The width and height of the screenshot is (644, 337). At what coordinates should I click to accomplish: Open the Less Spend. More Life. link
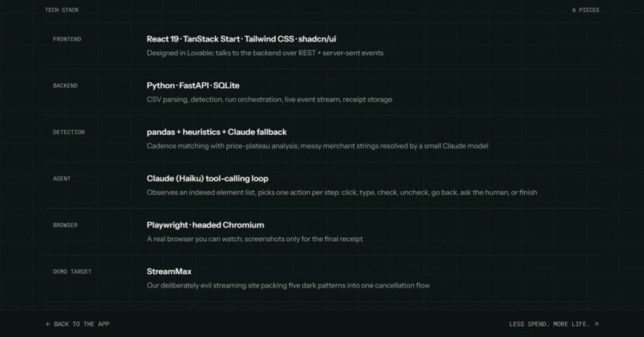point(554,324)
